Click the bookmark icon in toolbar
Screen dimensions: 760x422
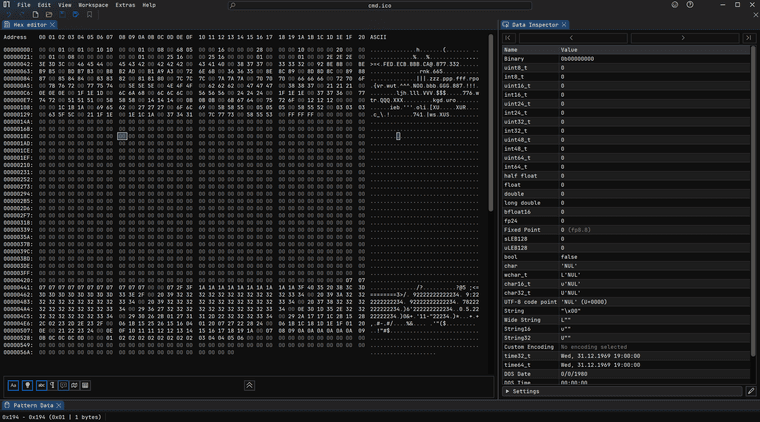[89, 15]
